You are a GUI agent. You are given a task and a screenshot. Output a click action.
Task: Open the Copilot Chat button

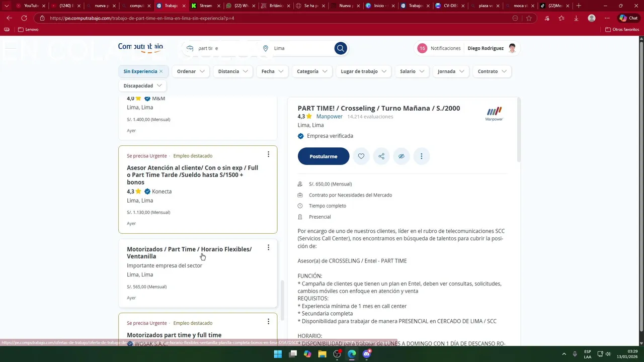pos(629,18)
